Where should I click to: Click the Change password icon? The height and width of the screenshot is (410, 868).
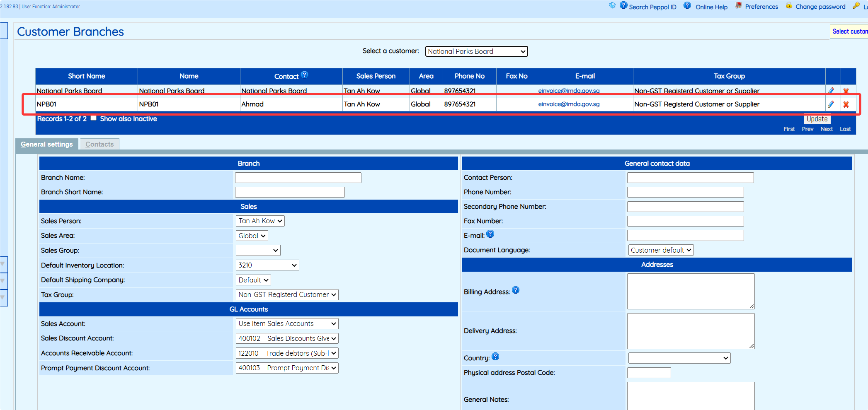pos(789,6)
